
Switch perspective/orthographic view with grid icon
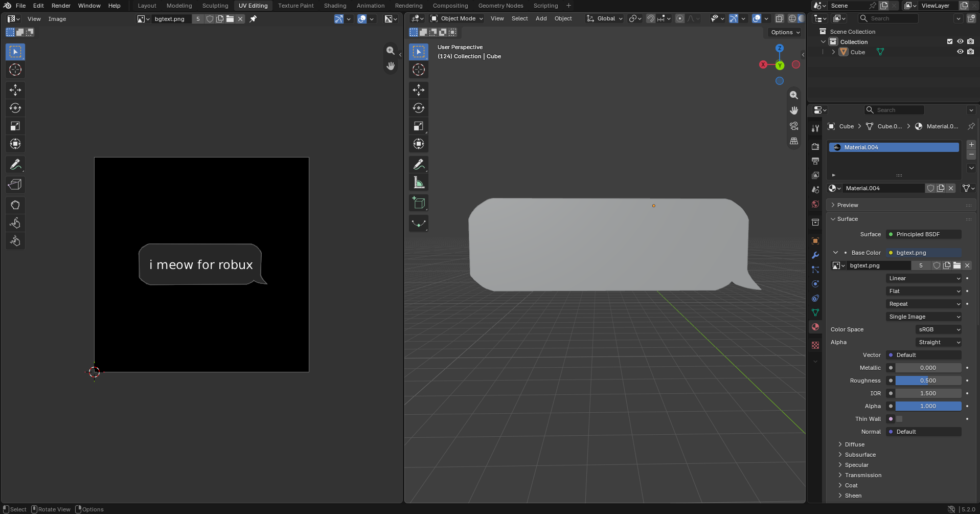(x=794, y=141)
